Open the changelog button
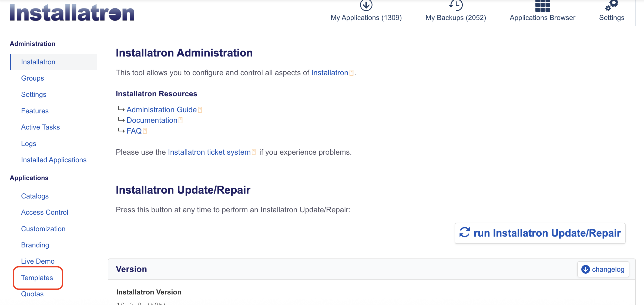644x305 pixels. (x=603, y=269)
